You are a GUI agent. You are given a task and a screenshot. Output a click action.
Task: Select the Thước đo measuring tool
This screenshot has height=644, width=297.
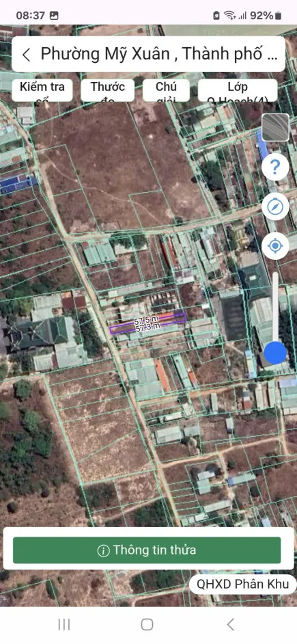[107, 90]
